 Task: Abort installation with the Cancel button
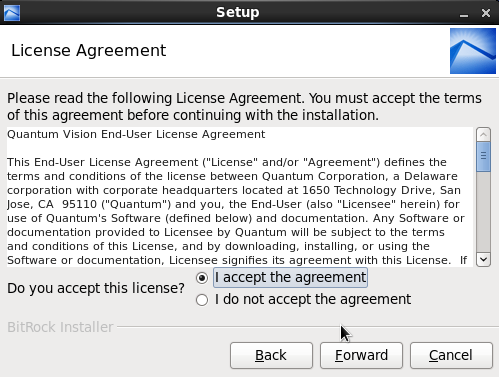(x=451, y=355)
